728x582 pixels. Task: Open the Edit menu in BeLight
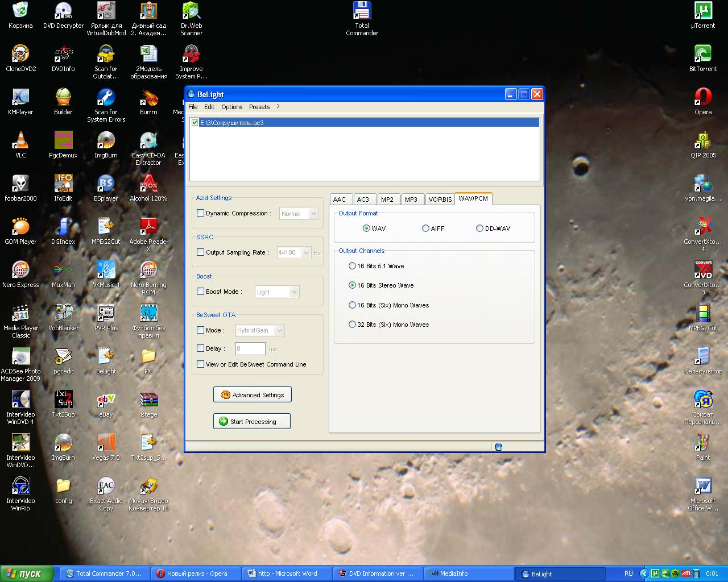click(x=209, y=107)
